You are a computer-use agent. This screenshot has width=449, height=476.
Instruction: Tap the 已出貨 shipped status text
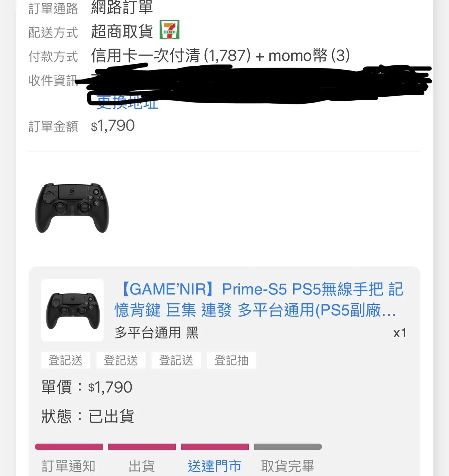[111, 416]
